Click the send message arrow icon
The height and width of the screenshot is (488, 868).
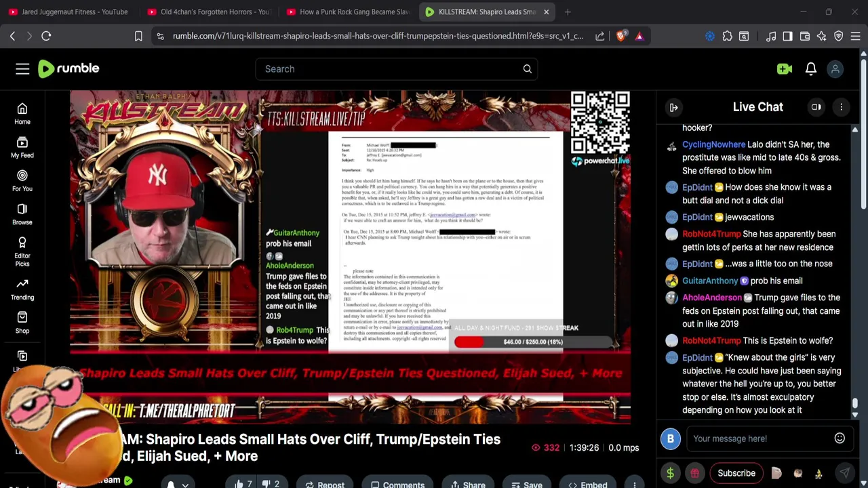844,473
